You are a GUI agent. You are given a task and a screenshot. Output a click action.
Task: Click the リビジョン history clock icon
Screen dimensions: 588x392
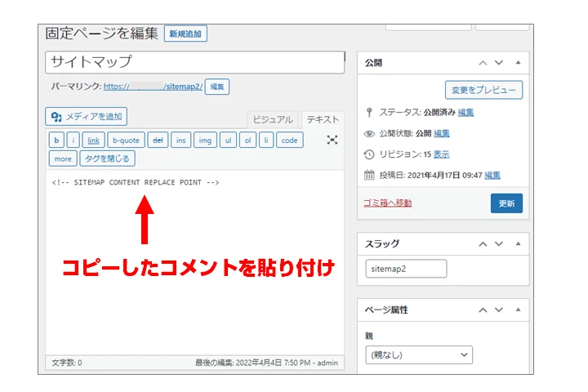coord(369,154)
